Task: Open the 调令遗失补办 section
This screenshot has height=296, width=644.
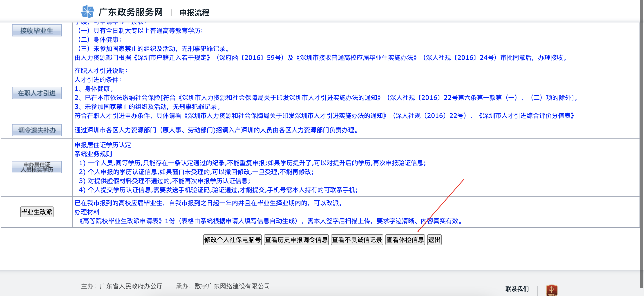Action: click(36, 130)
